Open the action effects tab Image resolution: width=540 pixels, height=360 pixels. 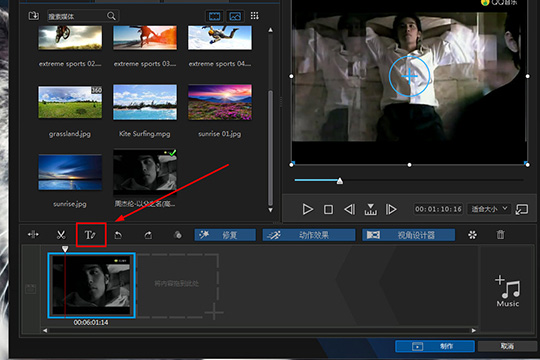[x=309, y=235]
